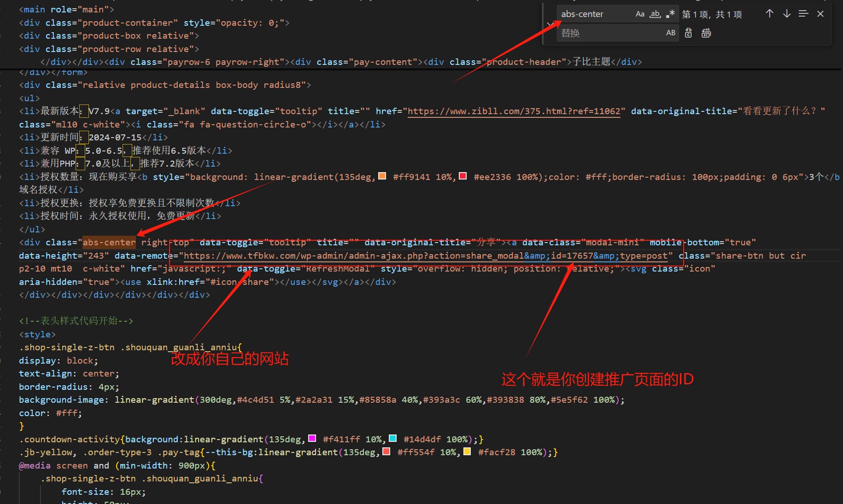Open the tfbkw.com admin-ajax URL

tap(426, 255)
